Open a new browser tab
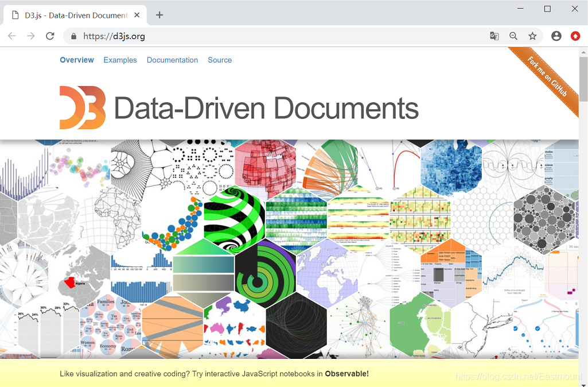This screenshot has width=588, height=387. click(159, 15)
